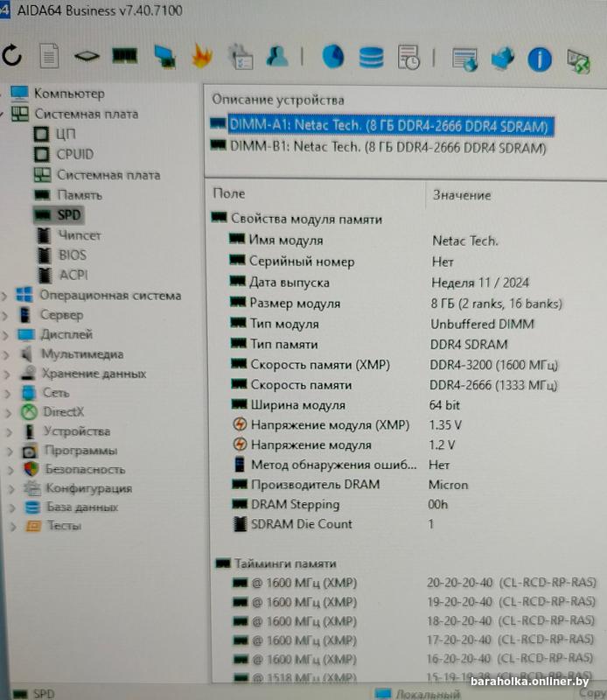Open the Report document toolbar icon
The image size is (607, 700).
tap(49, 56)
